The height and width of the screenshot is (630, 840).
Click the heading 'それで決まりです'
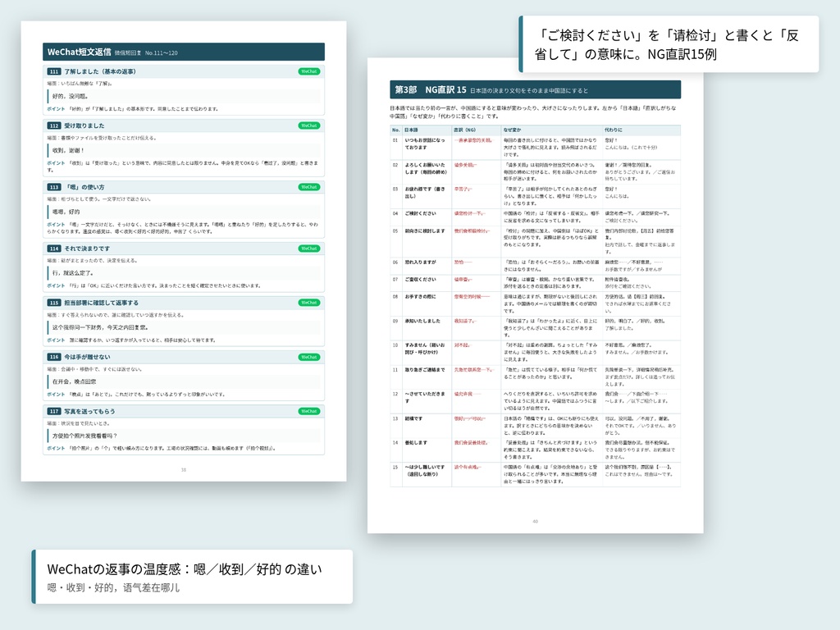87,249
